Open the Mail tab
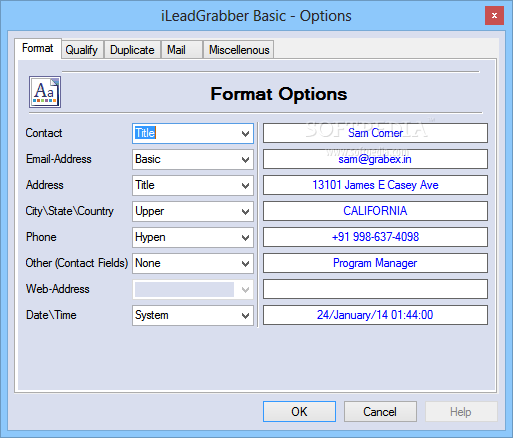The width and height of the screenshot is (513, 438). tap(182, 50)
